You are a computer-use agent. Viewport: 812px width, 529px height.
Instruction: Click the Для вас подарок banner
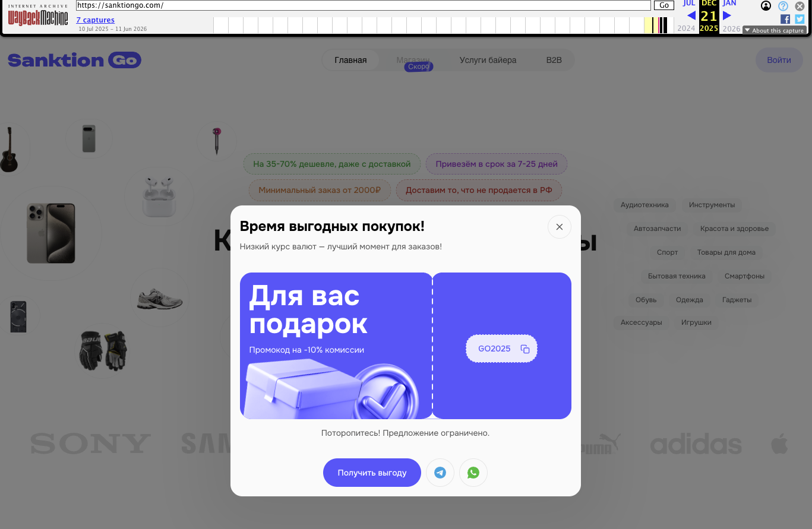336,346
